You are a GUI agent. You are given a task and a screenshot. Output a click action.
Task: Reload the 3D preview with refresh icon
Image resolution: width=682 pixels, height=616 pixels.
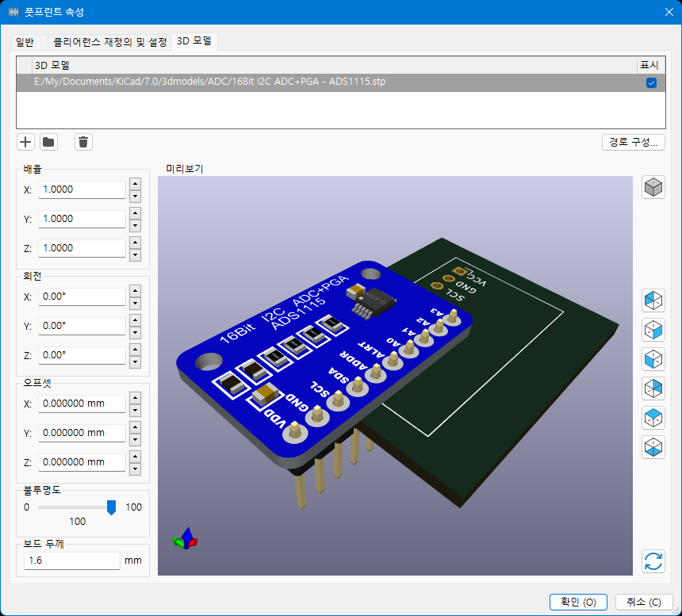tap(653, 561)
